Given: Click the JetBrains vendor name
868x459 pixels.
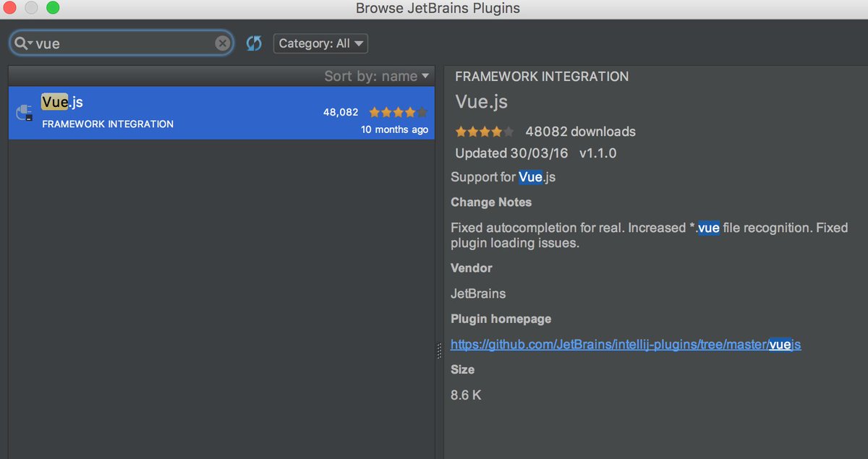Looking at the screenshot, I should pyautogui.click(x=478, y=293).
